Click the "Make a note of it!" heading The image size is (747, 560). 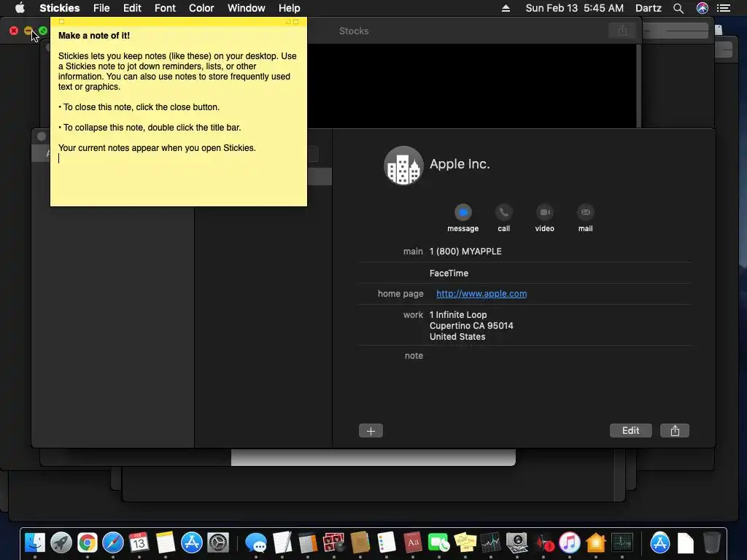click(94, 36)
